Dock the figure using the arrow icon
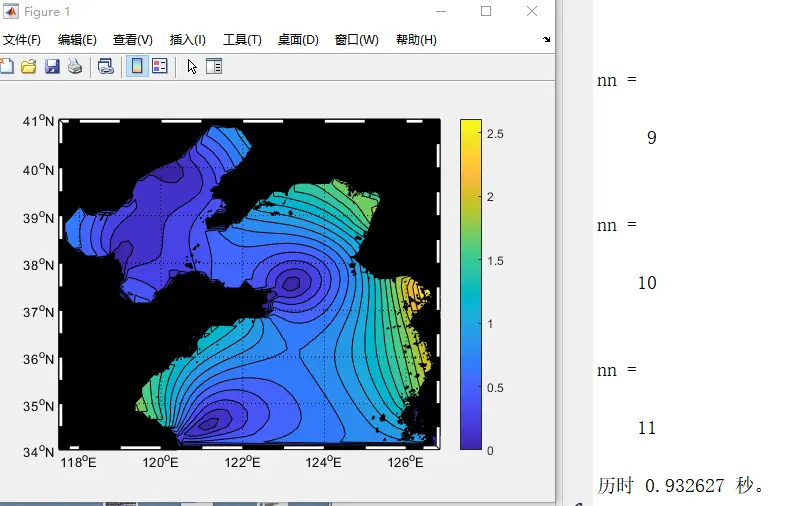 (x=547, y=39)
